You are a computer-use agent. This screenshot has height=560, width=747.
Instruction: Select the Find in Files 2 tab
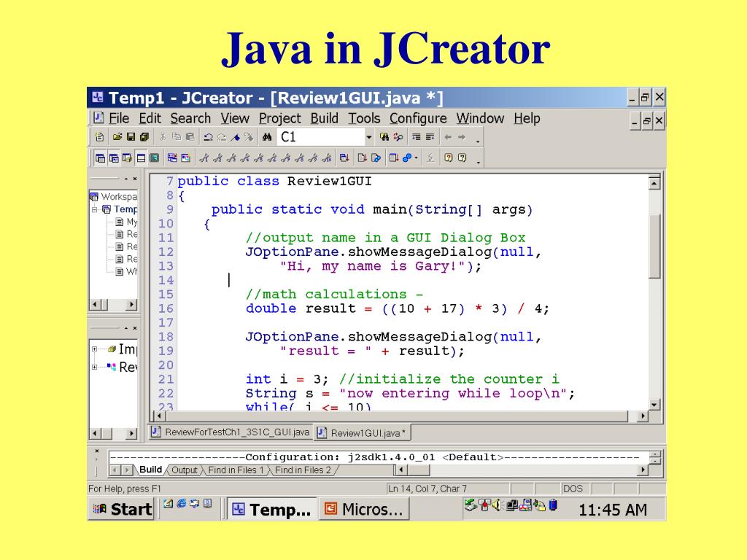click(x=303, y=470)
